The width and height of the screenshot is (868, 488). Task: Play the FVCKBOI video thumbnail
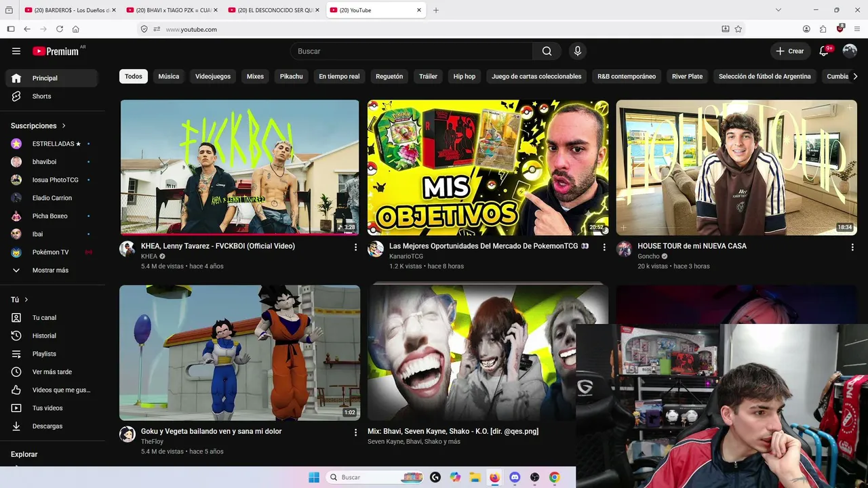coord(239,167)
